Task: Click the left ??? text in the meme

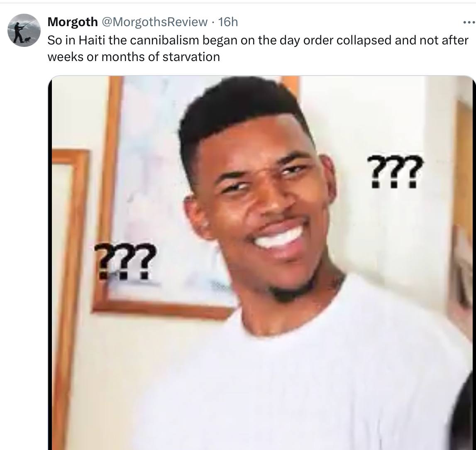Action: [125, 261]
